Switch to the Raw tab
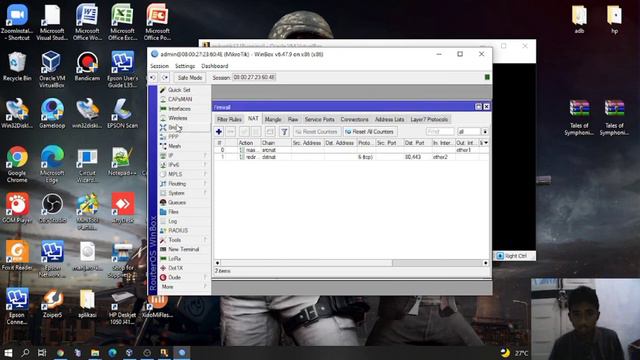Image resolution: width=640 pixels, height=360 pixels. [293, 120]
